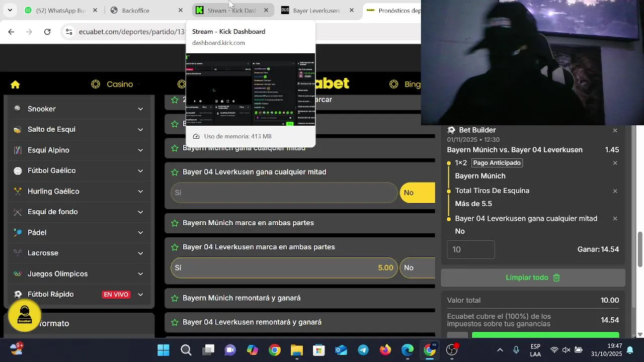The height and width of the screenshot is (362, 644).
Task: Expand Juegos Olímpicos category
Action: click(140, 274)
